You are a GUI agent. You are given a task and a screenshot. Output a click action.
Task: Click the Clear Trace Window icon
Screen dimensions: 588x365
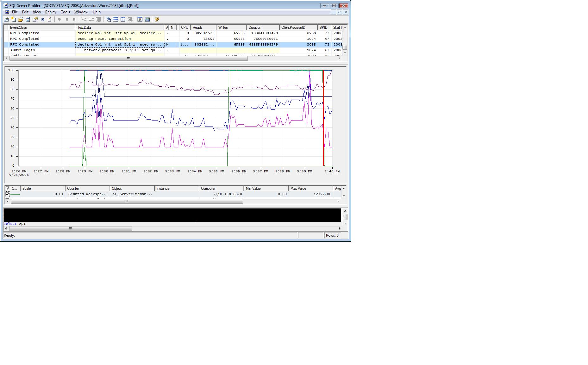click(x=50, y=19)
